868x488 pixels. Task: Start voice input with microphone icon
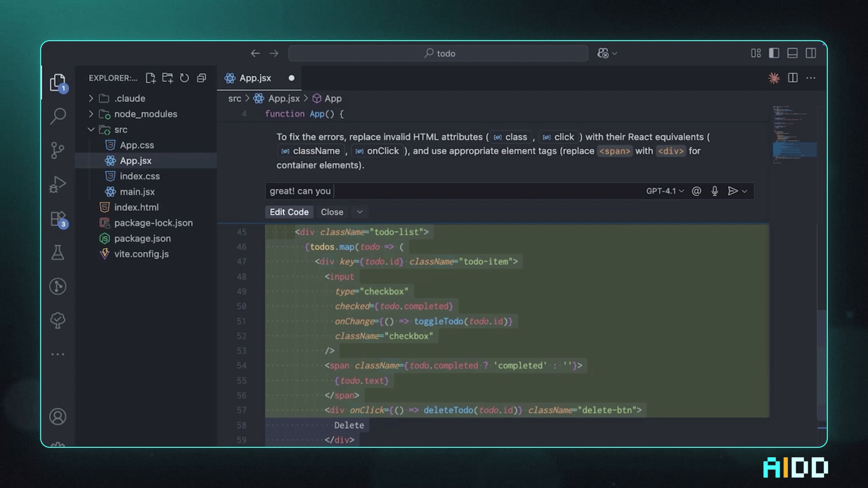coord(715,191)
